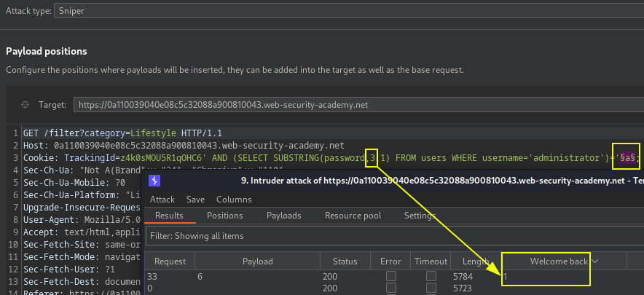
Task: Sort by the Status column header
Action: coord(345,261)
